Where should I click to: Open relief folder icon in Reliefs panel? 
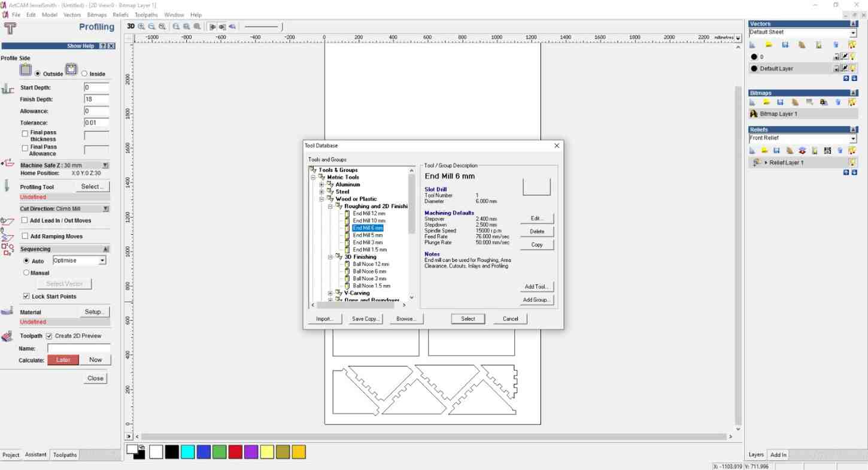pyautogui.click(x=764, y=151)
